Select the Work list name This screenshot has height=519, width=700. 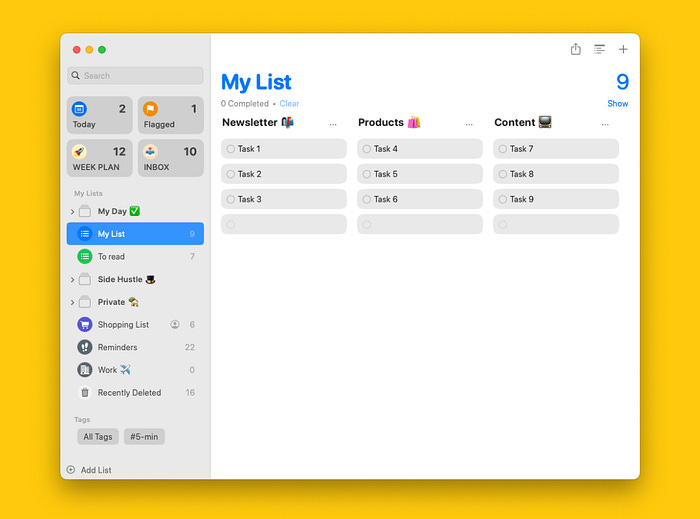107,370
